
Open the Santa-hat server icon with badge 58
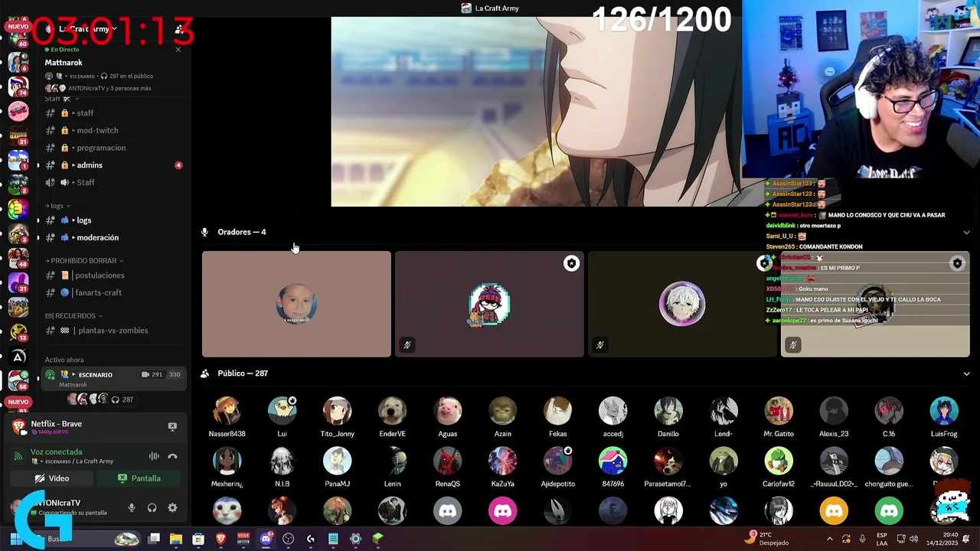click(18, 379)
